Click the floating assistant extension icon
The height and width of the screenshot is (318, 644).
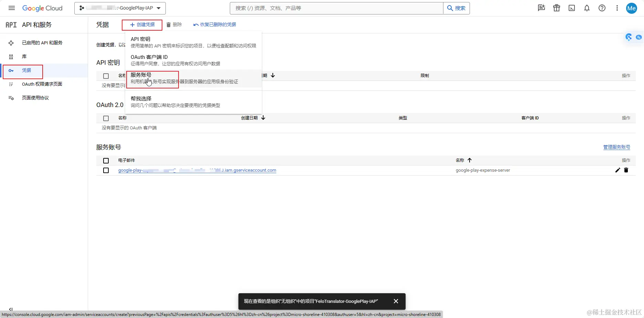pyautogui.click(x=629, y=37)
